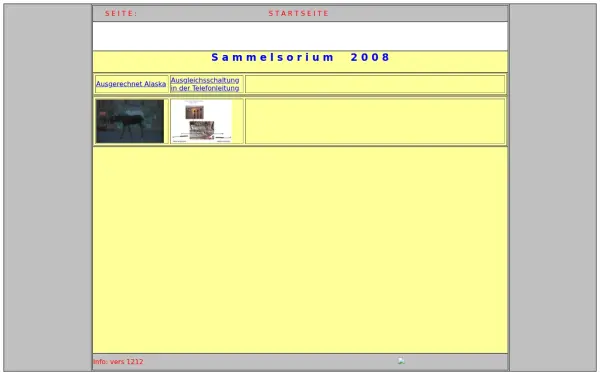Click the broken image icon in footer

click(401, 361)
